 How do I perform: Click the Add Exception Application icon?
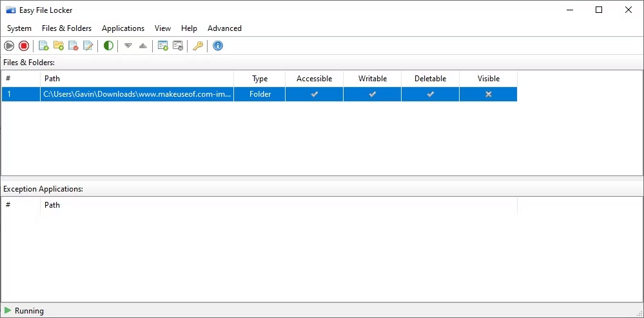(x=163, y=46)
